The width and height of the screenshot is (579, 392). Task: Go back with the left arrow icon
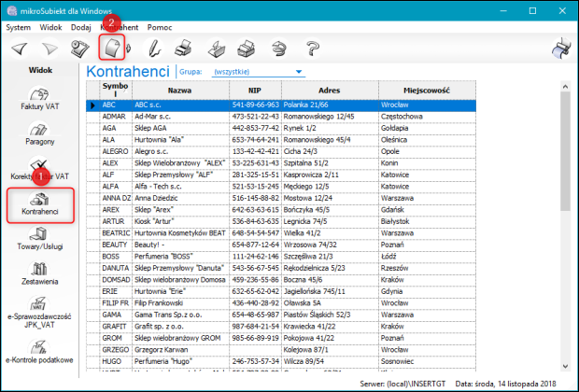point(20,49)
